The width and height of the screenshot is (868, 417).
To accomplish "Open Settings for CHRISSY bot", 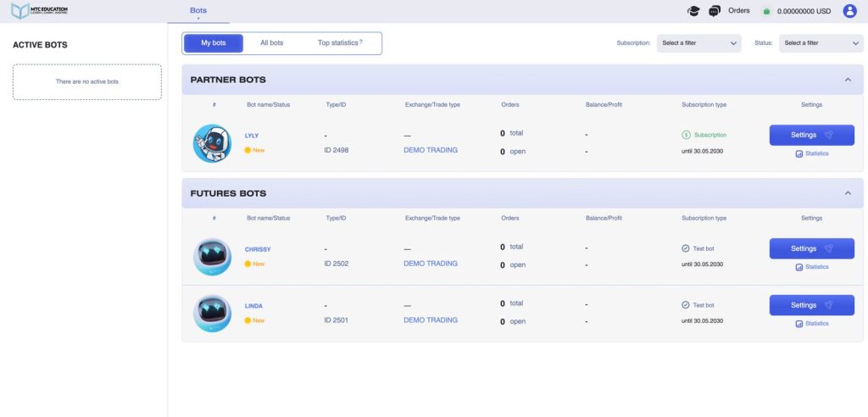I will (811, 248).
